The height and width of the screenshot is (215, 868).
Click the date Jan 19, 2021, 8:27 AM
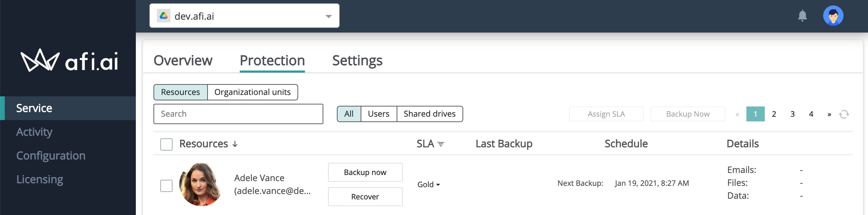coord(652,183)
